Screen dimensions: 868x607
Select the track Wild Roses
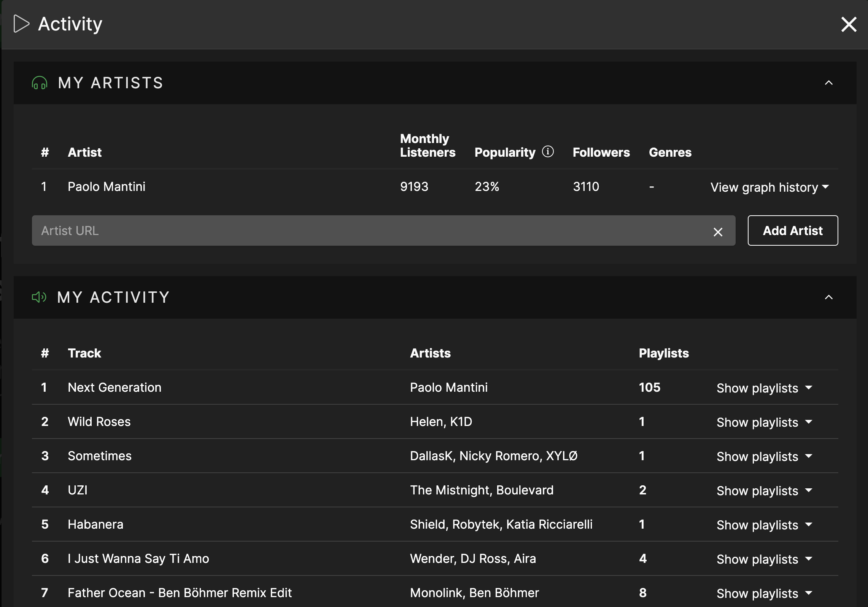99,422
